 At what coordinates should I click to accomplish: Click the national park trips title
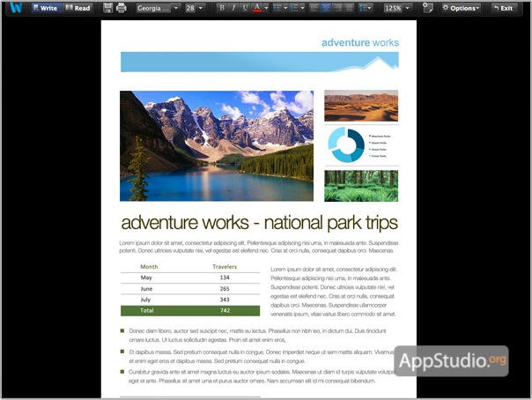(260, 223)
